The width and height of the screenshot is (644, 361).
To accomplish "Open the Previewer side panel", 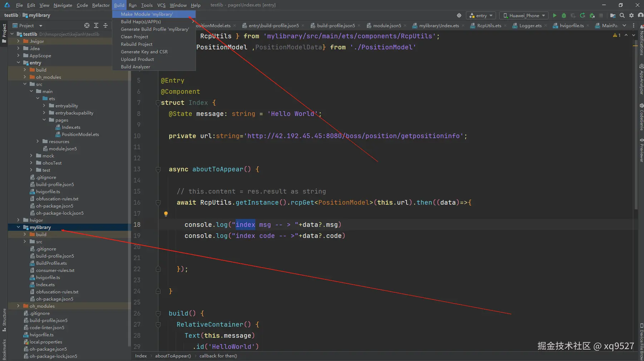I will click(x=641, y=150).
